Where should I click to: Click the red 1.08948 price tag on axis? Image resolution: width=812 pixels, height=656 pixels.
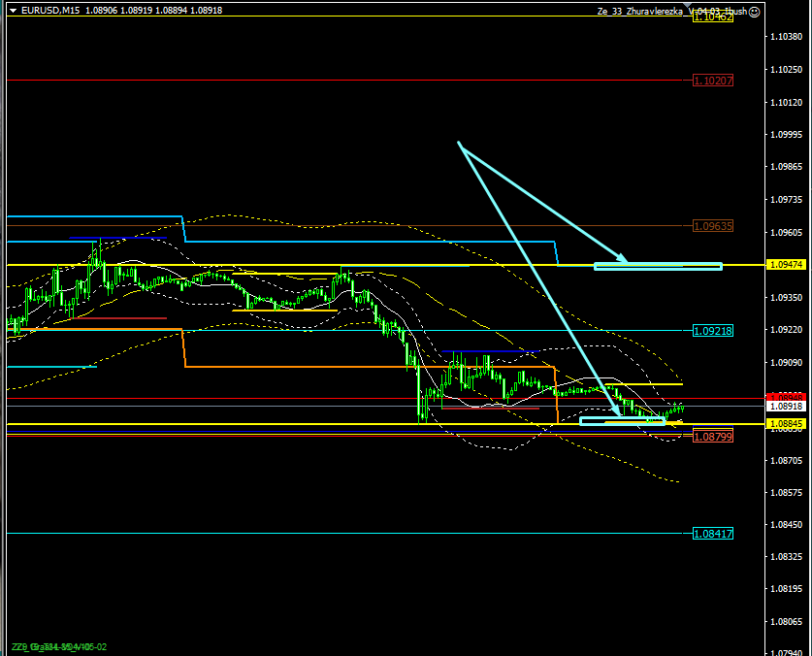pos(785,398)
